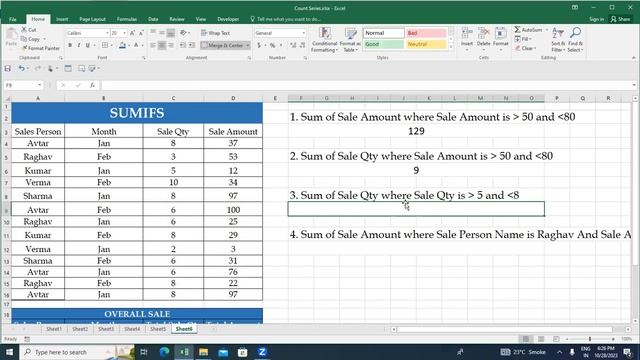
Task: Click the Format Painter brush
Action: pyautogui.click(x=40, y=48)
